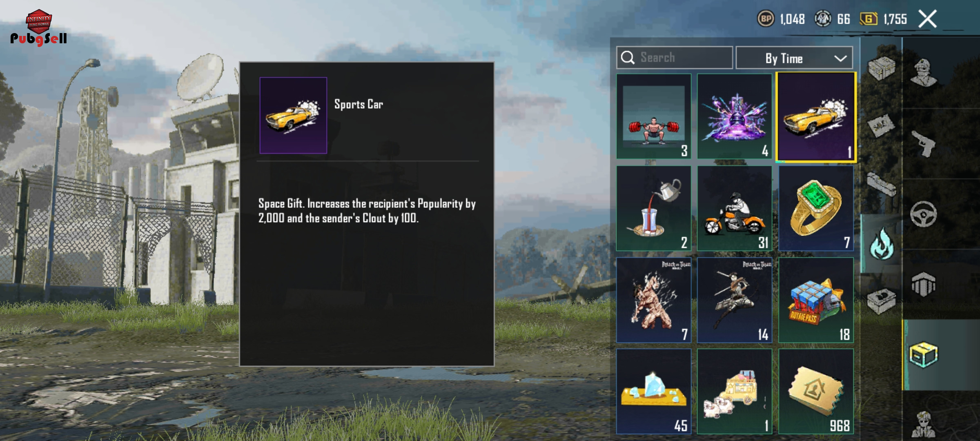Tap the gold G currency icon
The height and width of the screenshot is (441, 980).
click(869, 19)
